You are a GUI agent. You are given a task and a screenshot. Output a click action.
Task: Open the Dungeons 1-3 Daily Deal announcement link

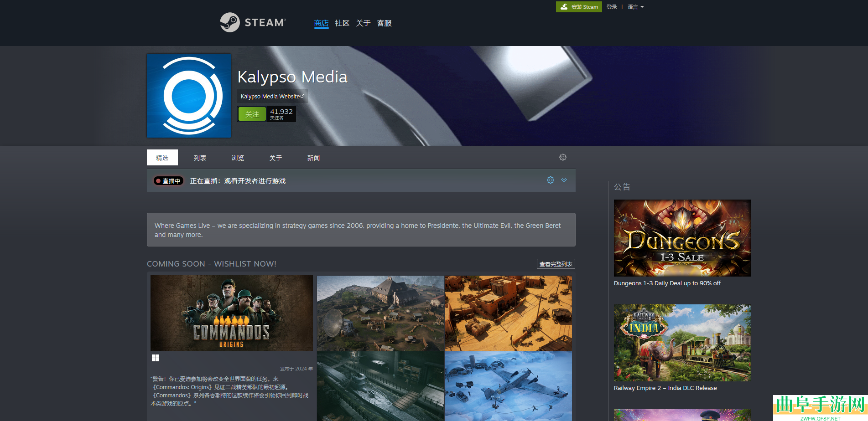(667, 283)
